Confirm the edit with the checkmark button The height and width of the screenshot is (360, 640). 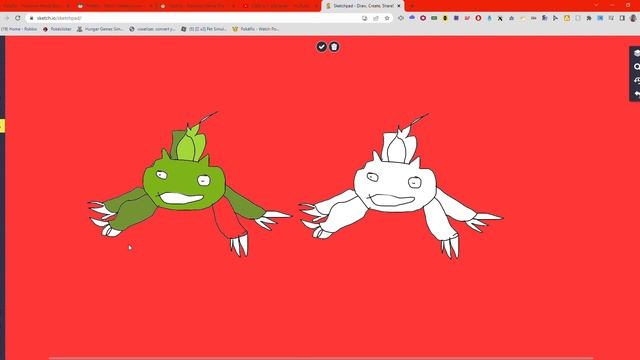pos(322,47)
